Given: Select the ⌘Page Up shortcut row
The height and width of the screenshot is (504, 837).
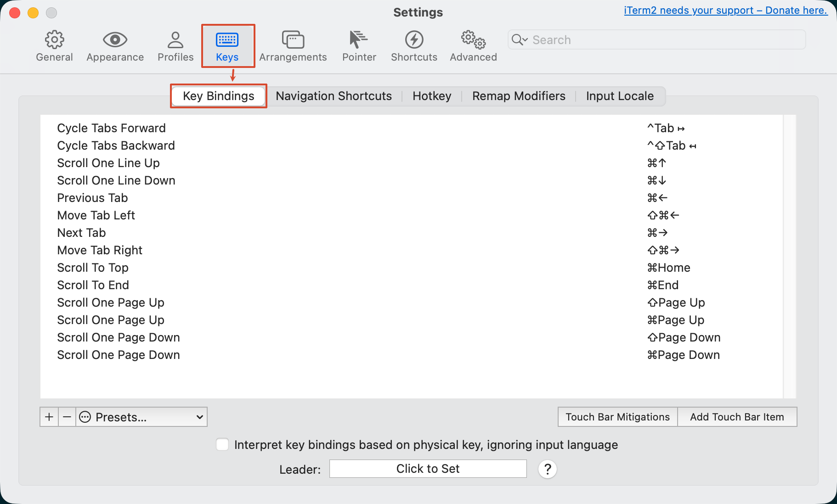Looking at the screenshot, I should (x=411, y=320).
